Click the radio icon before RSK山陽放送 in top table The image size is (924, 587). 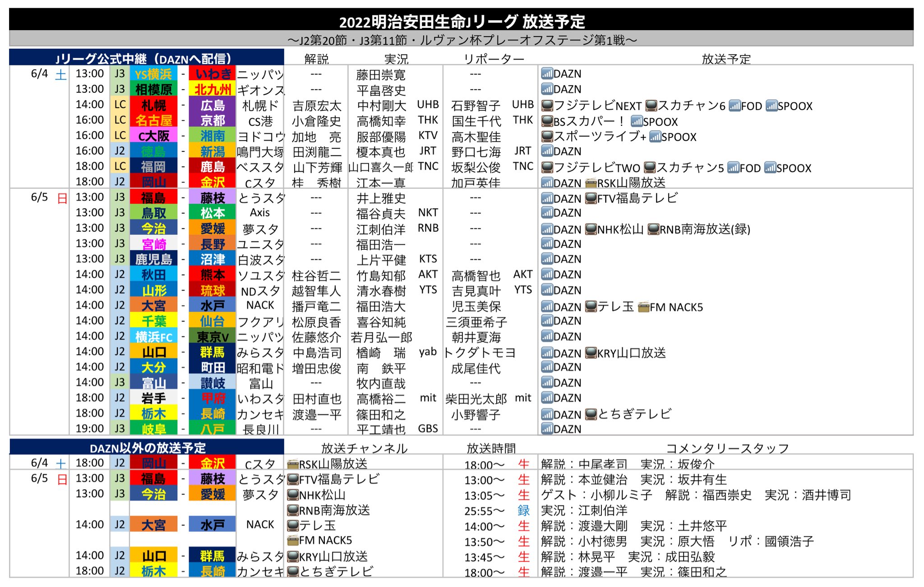click(591, 183)
